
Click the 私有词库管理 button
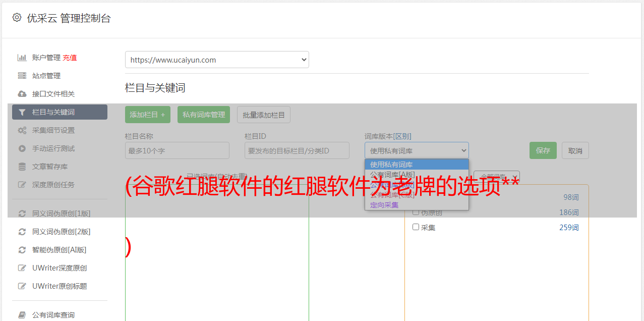pyautogui.click(x=204, y=115)
